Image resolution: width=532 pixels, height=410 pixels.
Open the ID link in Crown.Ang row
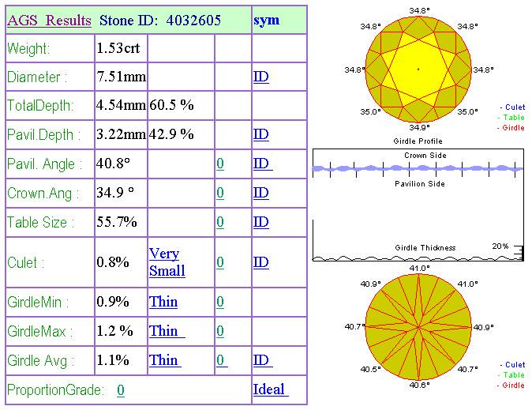[x=261, y=193]
